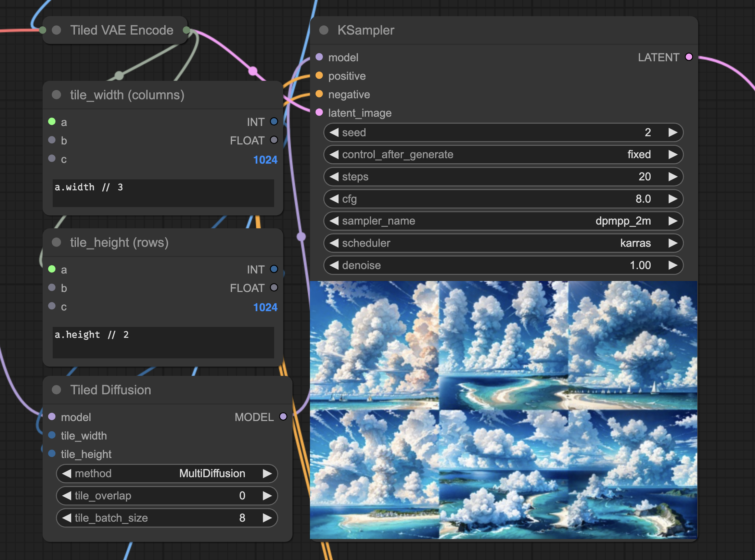Image resolution: width=755 pixels, height=560 pixels.
Task: Increase steps using the right arrow
Action: pyautogui.click(x=673, y=177)
